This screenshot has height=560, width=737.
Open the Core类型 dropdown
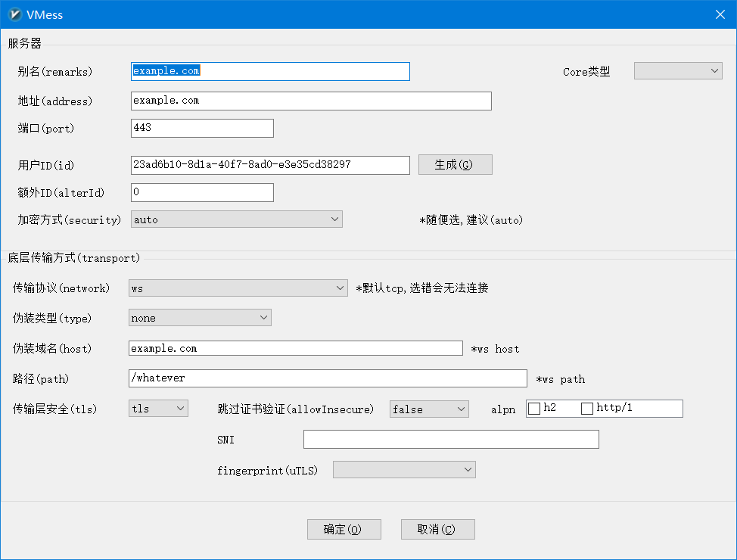click(x=677, y=70)
